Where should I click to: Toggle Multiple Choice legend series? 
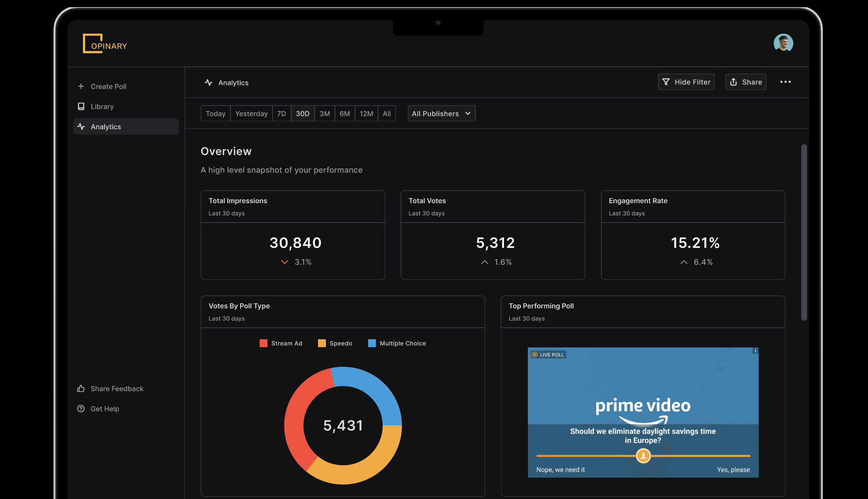[x=397, y=343]
